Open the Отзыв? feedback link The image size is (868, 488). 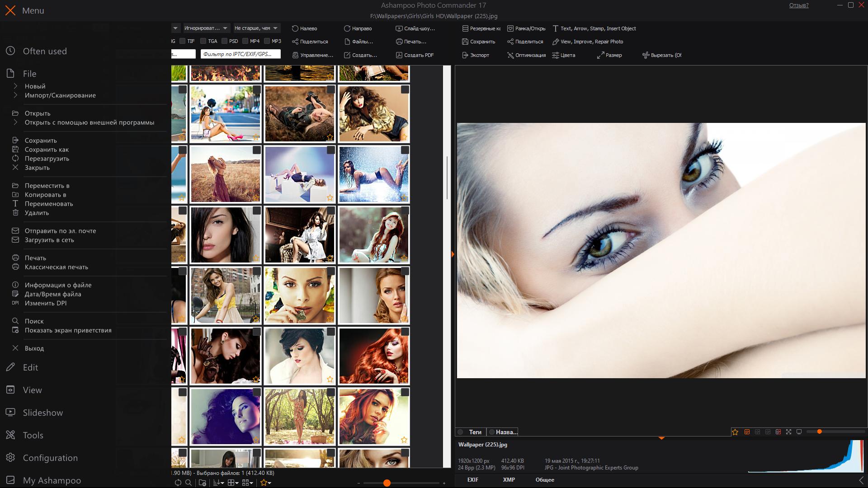click(799, 5)
